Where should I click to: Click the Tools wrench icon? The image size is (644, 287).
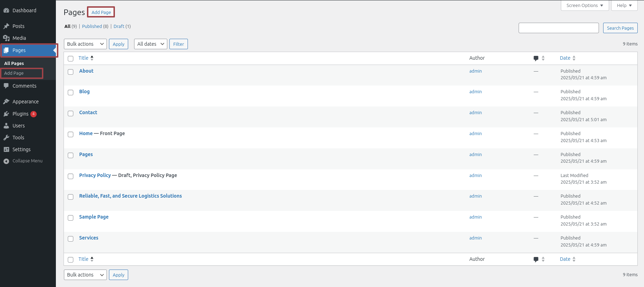coord(6,138)
